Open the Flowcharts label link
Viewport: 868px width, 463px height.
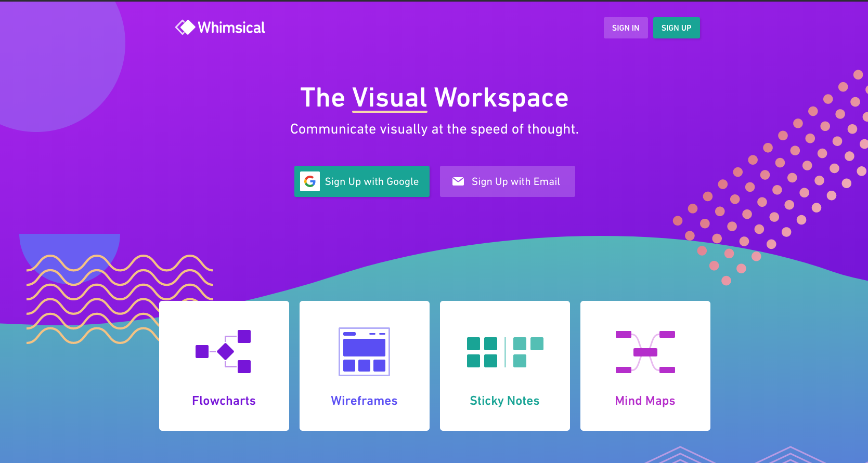[224, 401]
